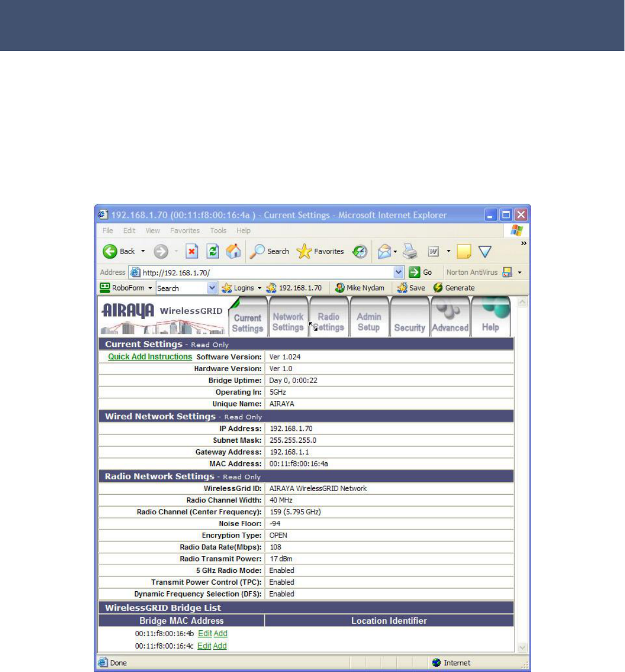Click the IP Address value 192.168.1.70
Screen dimensions: 625x672
pyautogui.click(x=291, y=429)
